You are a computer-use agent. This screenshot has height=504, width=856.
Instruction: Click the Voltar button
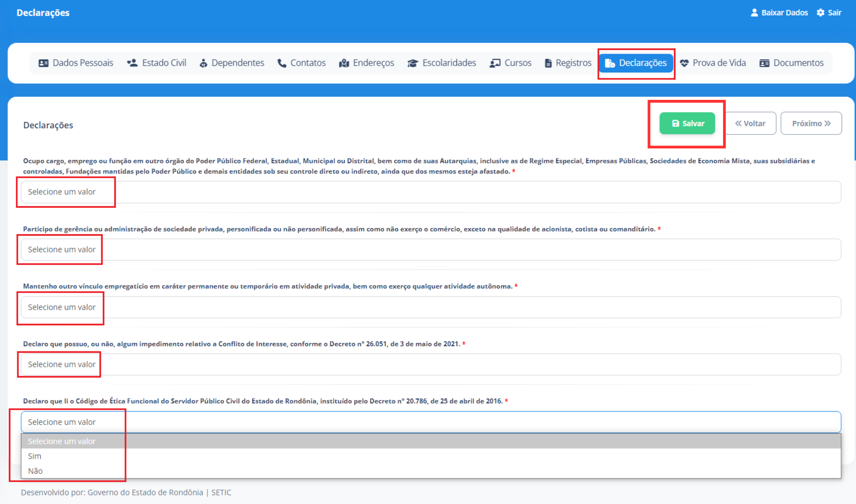point(750,123)
